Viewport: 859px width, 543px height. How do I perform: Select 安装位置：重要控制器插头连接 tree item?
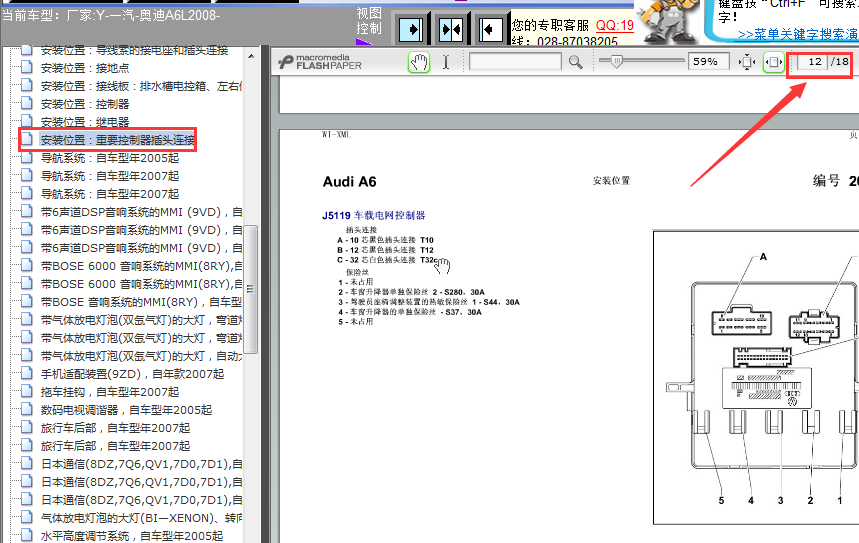[118, 140]
